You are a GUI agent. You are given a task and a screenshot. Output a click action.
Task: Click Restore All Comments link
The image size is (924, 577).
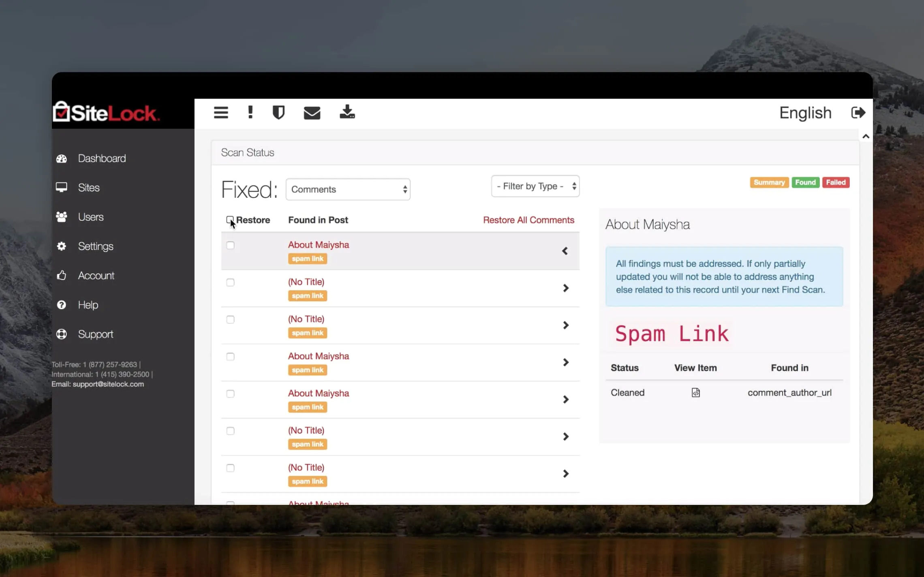(528, 220)
